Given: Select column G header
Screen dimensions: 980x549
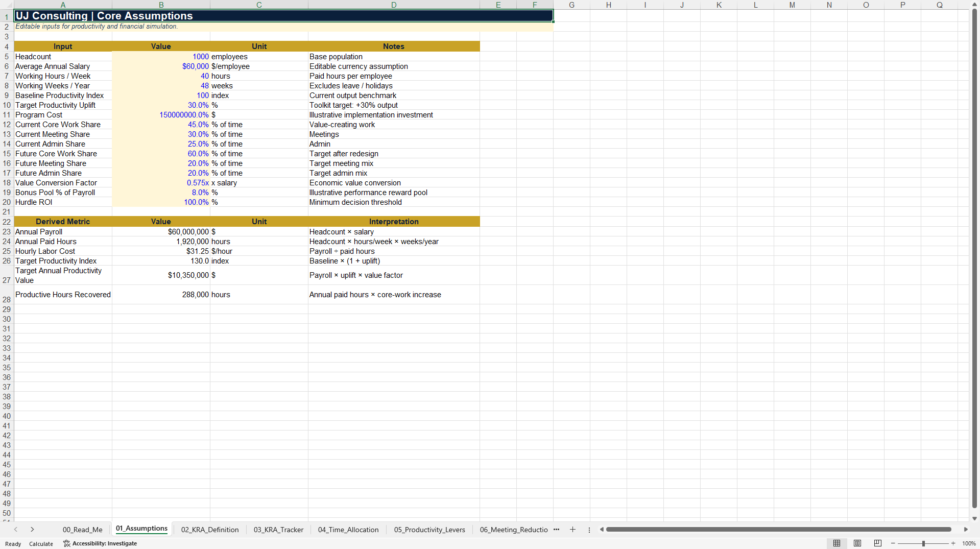Looking at the screenshot, I should (571, 5).
